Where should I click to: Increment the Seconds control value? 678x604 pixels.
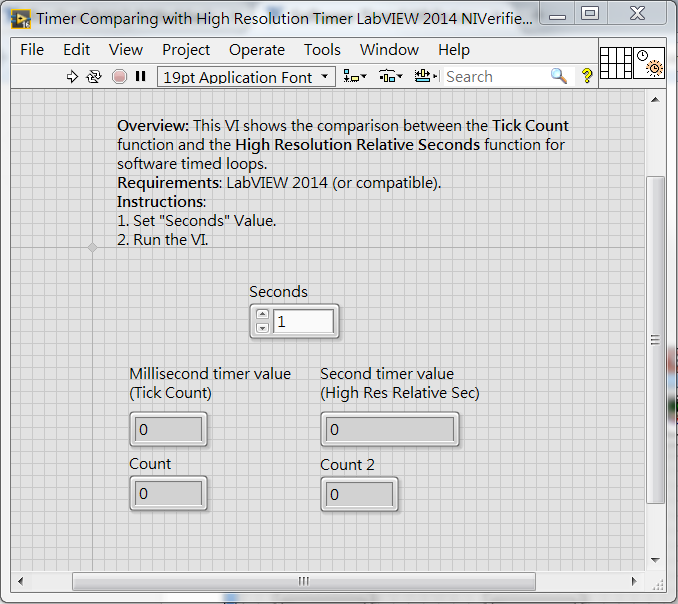point(262,314)
